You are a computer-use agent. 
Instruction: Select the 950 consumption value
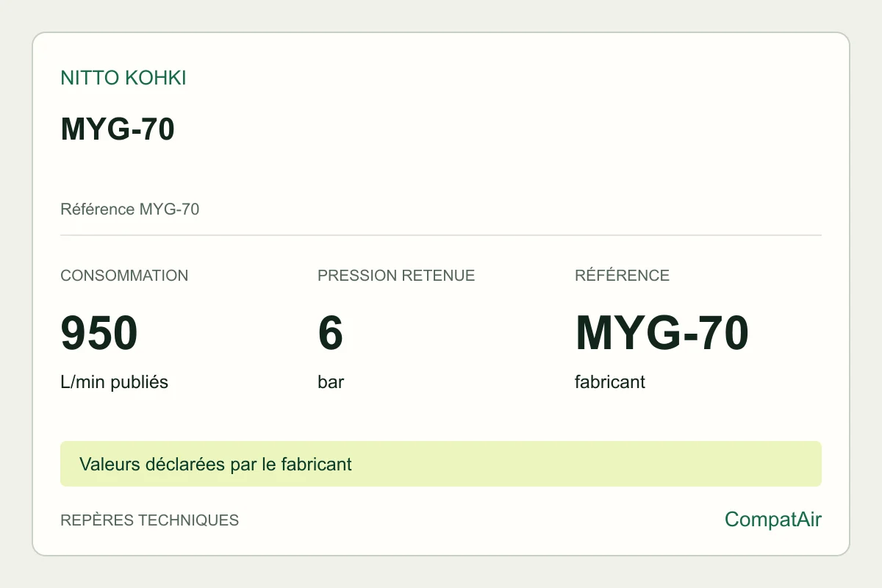[99, 333]
